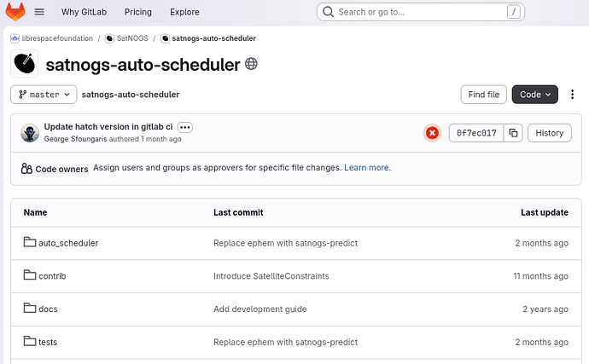Click the Code owners people icon
The height and width of the screenshot is (364, 589).
26,169
